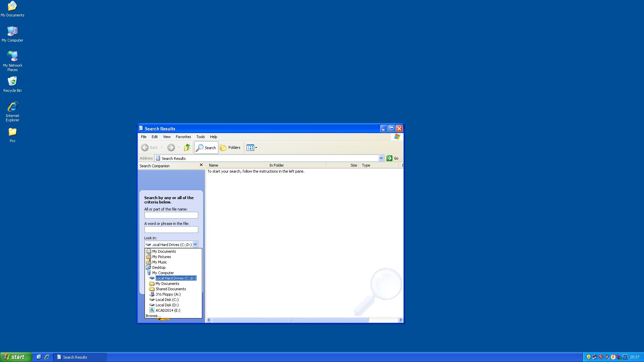This screenshot has width=644, height=362.
Task: Close the Search Companion pane
Action: pyautogui.click(x=201, y=165)
